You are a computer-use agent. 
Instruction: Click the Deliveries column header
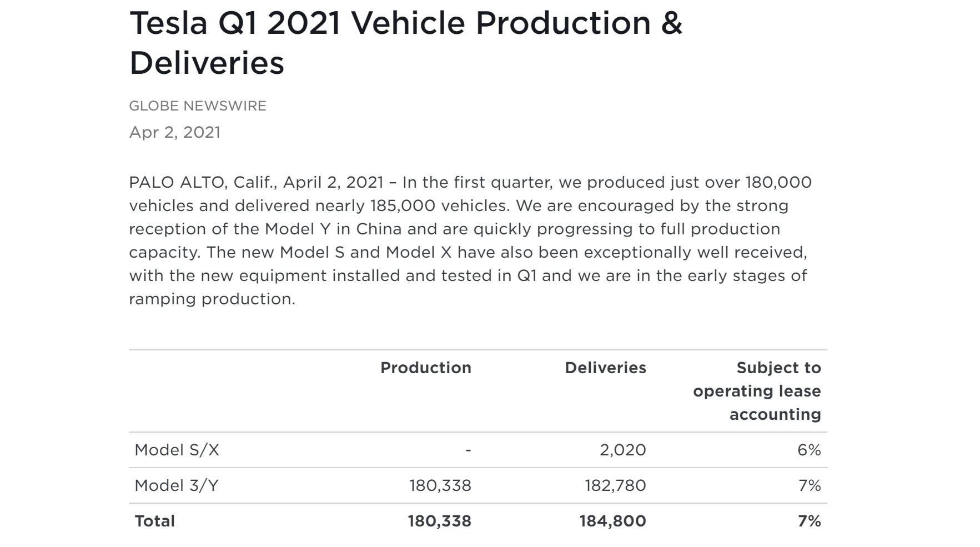point(605,368)
